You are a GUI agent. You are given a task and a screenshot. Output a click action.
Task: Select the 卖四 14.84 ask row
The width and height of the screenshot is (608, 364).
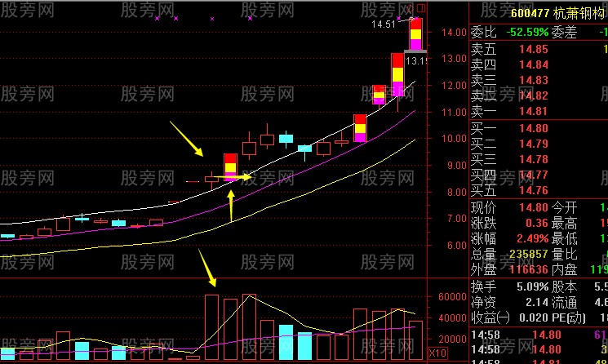tap(539, 64)
